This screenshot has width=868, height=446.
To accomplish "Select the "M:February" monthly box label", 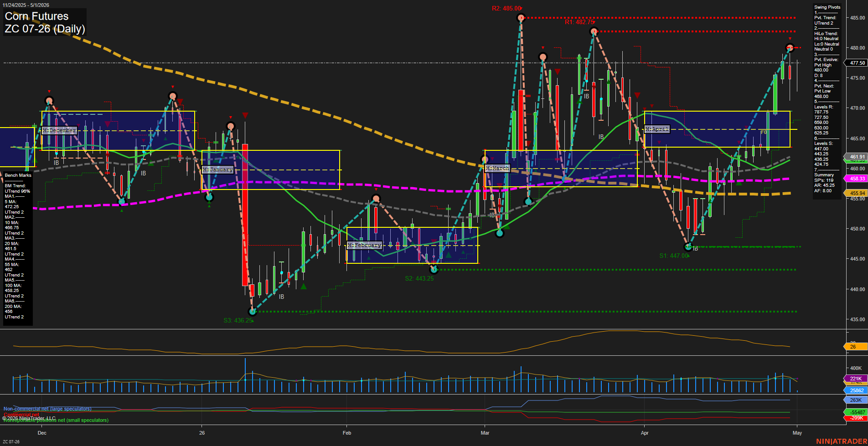I will [364, 245].
